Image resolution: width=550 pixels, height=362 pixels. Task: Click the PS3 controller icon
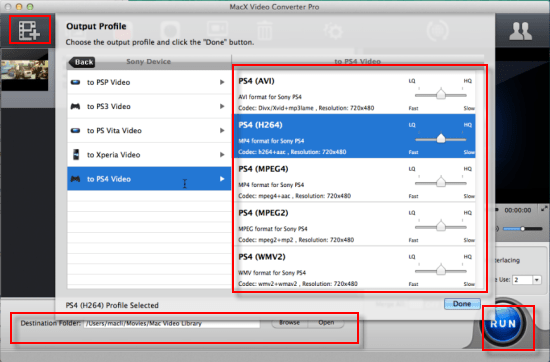coord(75,106)
